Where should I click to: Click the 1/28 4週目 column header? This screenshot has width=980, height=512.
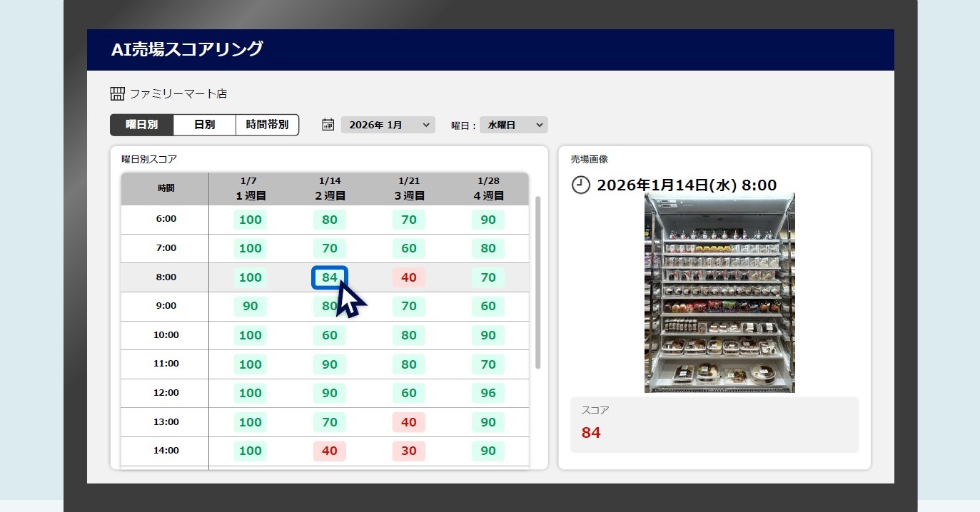[488, 187]
